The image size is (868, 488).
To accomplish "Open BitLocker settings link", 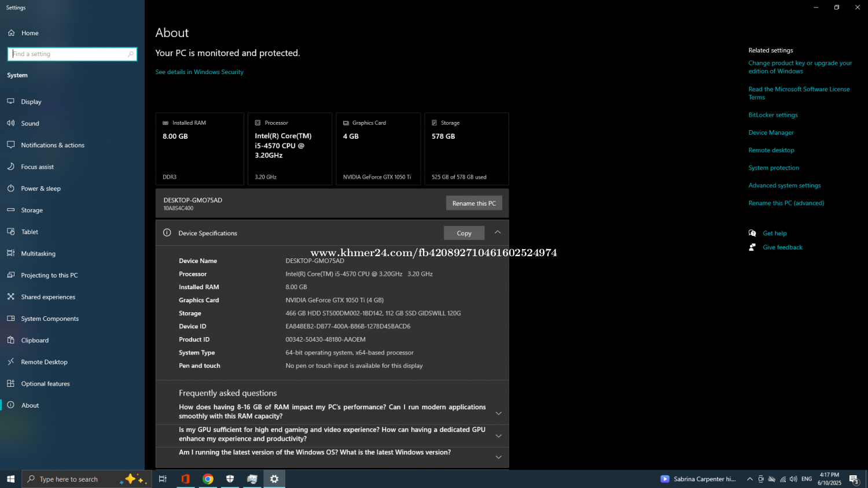I will click(773, 115).
